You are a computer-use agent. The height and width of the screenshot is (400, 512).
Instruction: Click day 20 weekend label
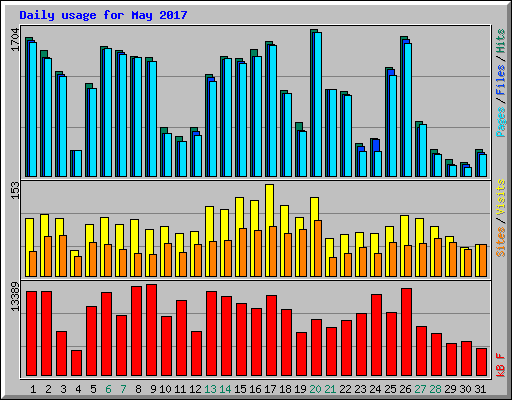pyautogui.click(x=315, y=389)
